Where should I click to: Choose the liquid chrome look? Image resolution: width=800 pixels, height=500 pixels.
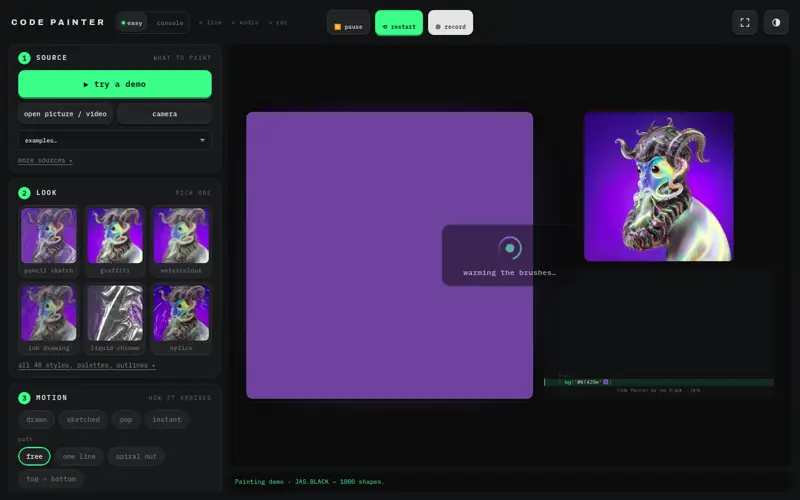coord(115,318)
